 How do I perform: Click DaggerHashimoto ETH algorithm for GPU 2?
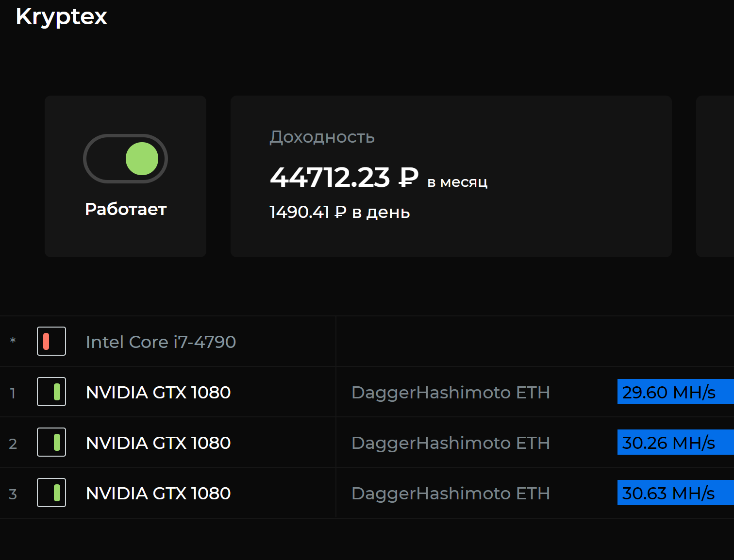tap(450, 443)
